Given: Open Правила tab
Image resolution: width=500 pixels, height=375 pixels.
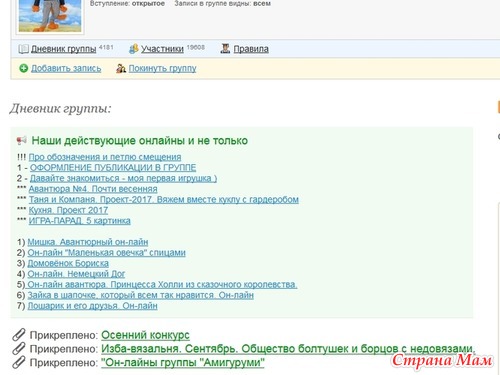Looking at the screenshot, I should click(x=251, y=49).
